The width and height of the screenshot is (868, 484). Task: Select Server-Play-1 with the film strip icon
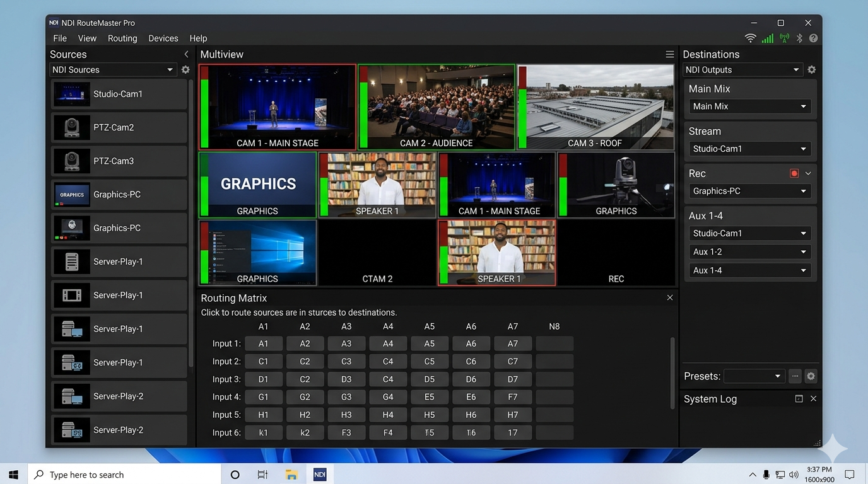[119, 295]
